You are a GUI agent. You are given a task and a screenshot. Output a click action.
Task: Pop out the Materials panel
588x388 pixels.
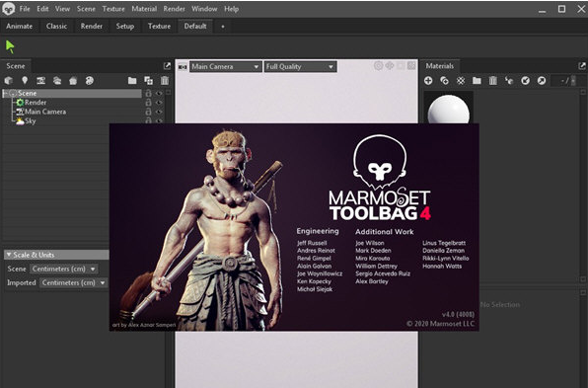point(582,66)
